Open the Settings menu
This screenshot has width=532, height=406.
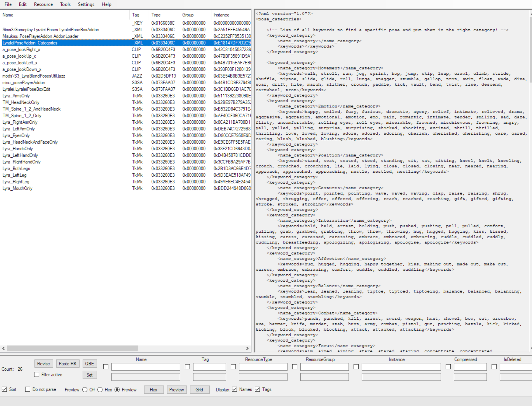point(86,4)
